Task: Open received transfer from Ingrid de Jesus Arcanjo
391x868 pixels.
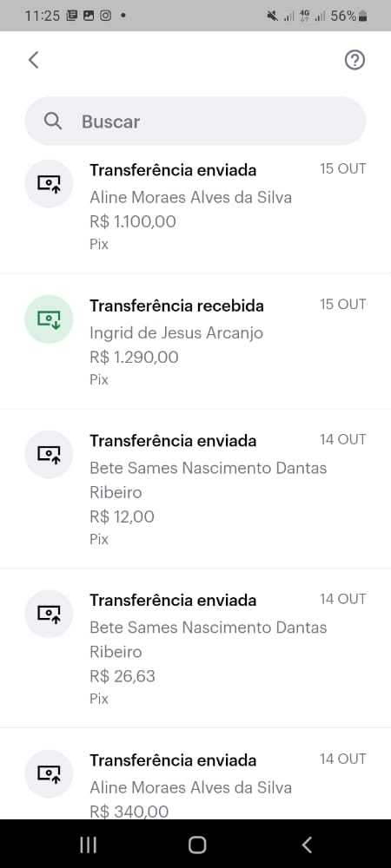Action: click(195, 341)
